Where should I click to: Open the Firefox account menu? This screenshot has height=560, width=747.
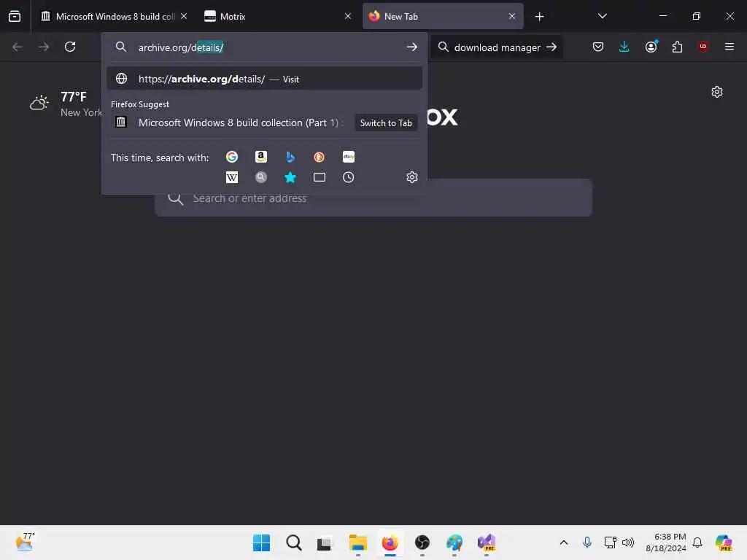coord(651,47)
